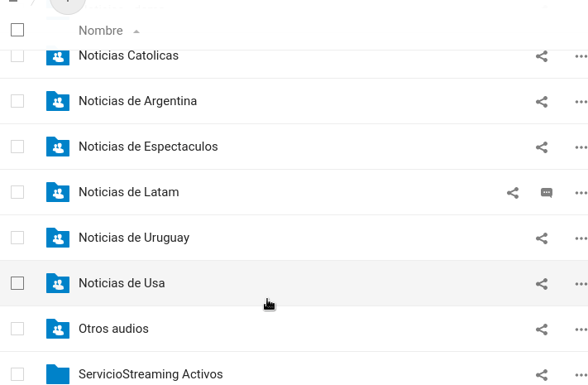588x385 pixels.
Task: Toggle the select-all files checkbox
Action: (17, 31)
